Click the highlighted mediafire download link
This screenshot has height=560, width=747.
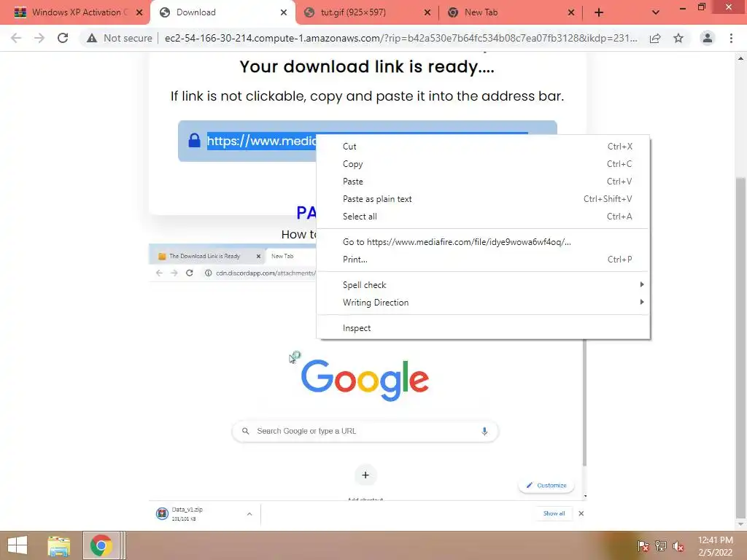[262, 141]
